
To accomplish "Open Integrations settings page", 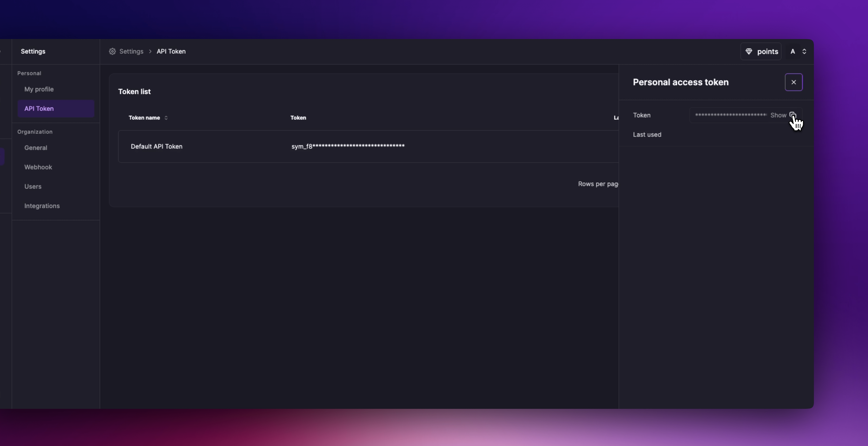I will 42,206.
